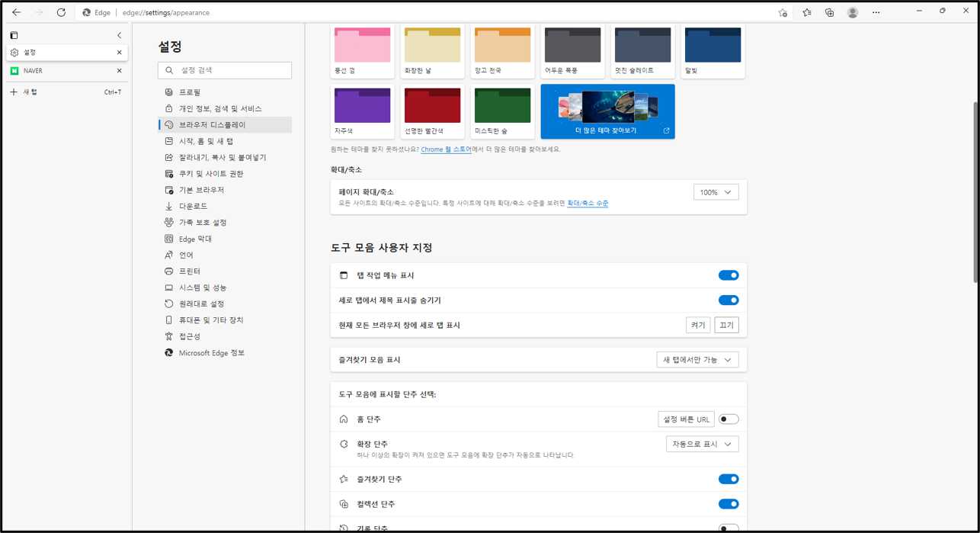Close the 설정 tab

119,53
